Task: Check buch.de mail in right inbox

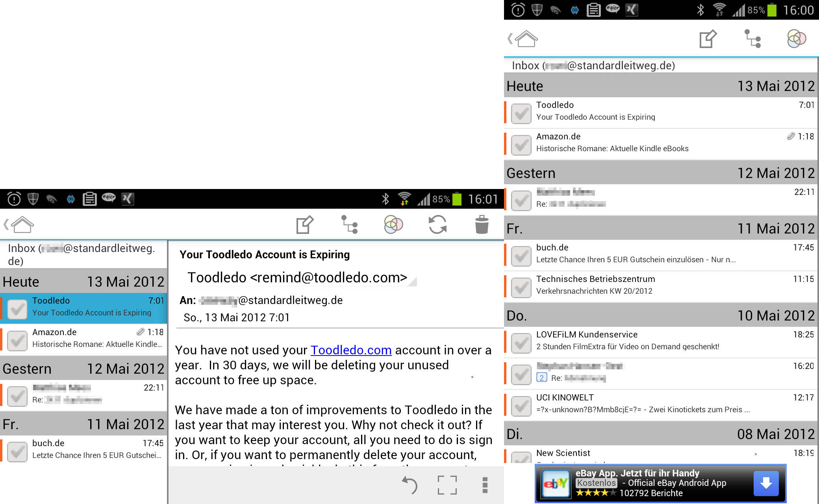Action: (x=521, y=256)
